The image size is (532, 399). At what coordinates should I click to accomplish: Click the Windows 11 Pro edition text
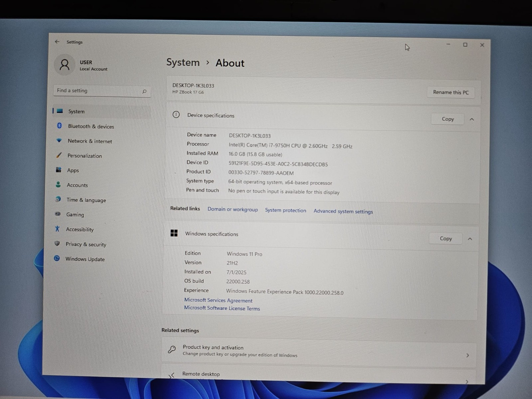pos(244,254)
